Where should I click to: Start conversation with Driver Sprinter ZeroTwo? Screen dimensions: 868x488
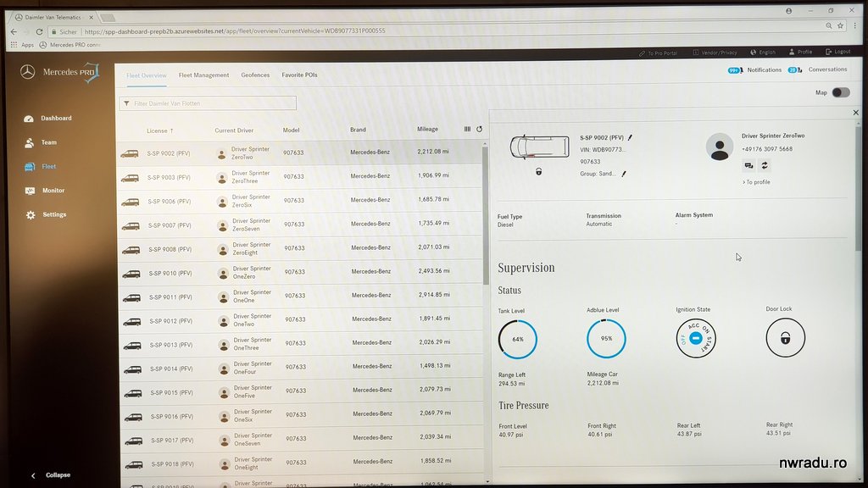click(749, 165)
